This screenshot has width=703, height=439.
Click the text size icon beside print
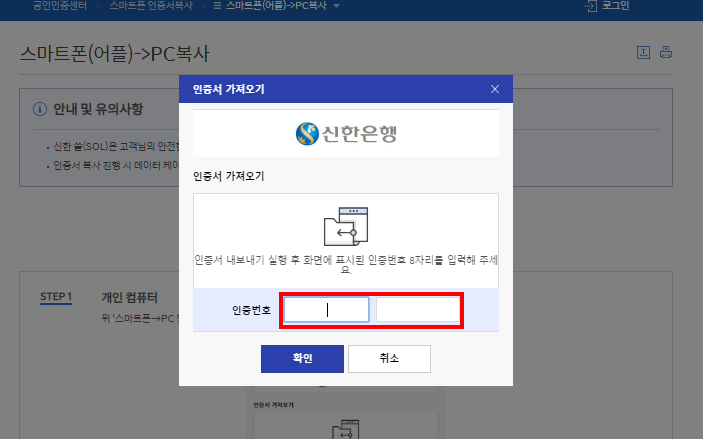[x=643, y=52]
